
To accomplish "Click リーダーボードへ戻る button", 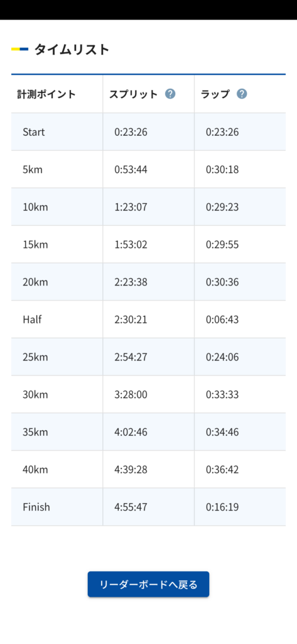I will pos(148,584).
